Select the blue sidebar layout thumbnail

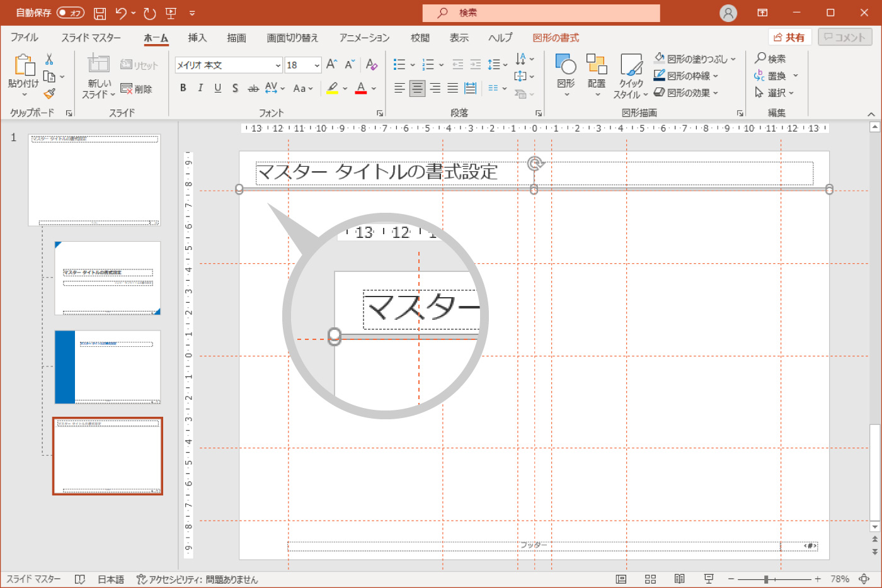[x=108, y=367]
